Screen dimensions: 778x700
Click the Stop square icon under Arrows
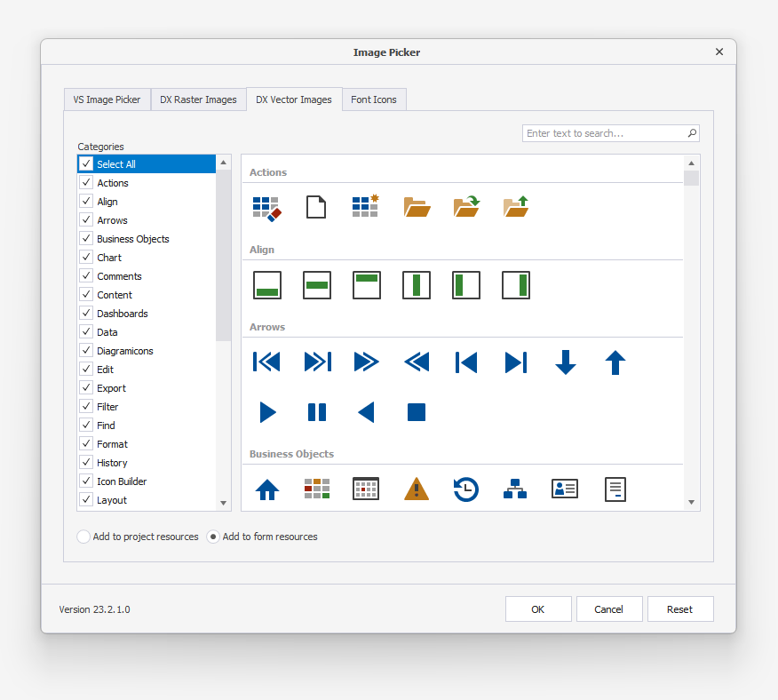[416, 411]
